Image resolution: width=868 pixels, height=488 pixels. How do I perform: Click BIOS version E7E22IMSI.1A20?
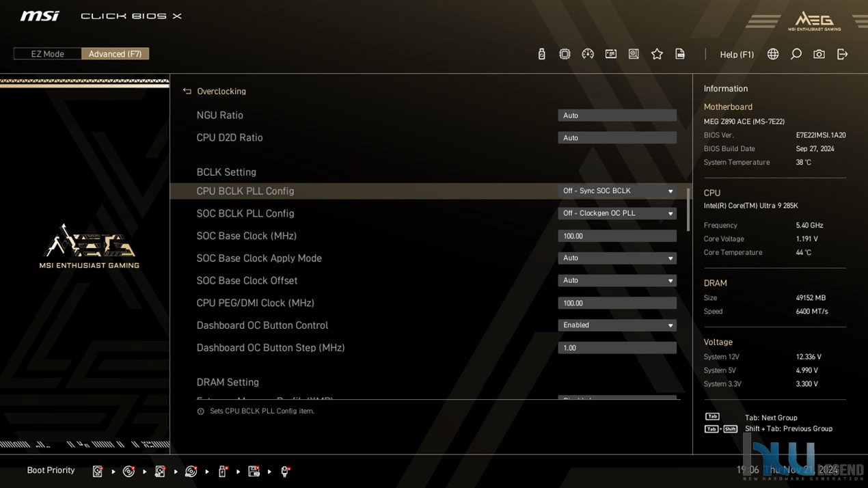821,135
